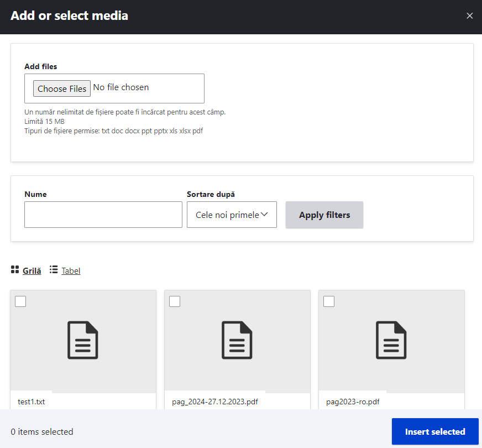Click the document icon on pag_2024-27.12.2023.pdf
This screenshot has height=448, width=482.
[237, 340]
